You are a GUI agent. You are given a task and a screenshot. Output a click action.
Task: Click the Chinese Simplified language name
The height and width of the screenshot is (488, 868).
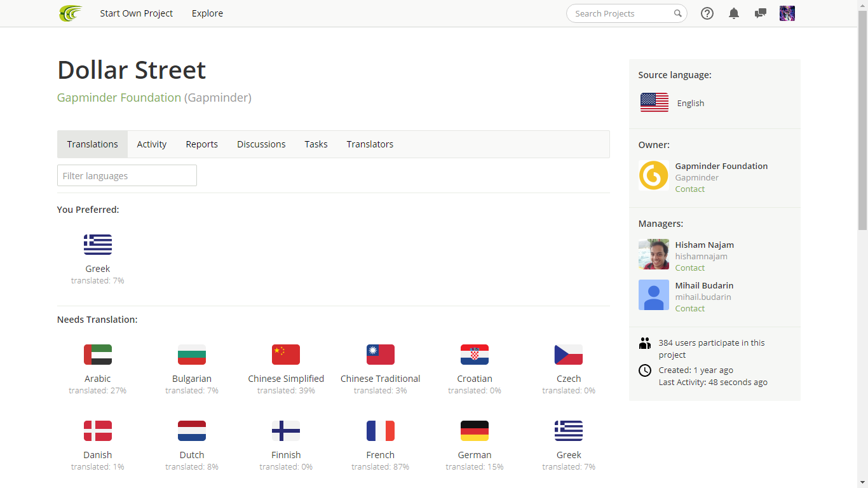point(286,379)
